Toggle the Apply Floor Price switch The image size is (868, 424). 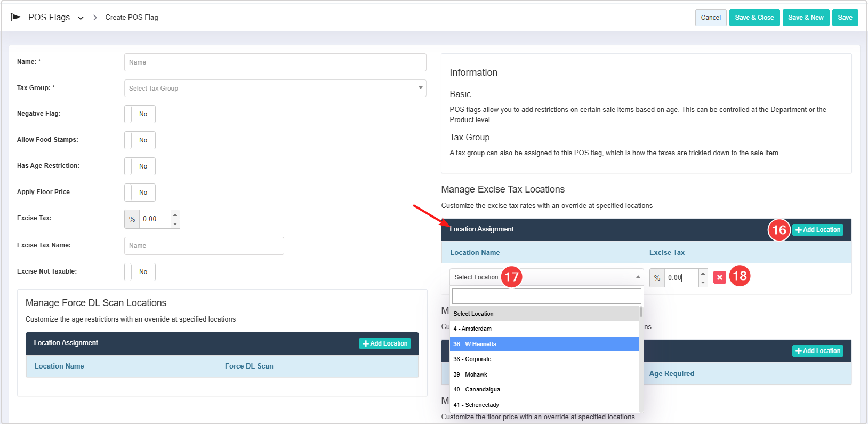click(140, 193)
